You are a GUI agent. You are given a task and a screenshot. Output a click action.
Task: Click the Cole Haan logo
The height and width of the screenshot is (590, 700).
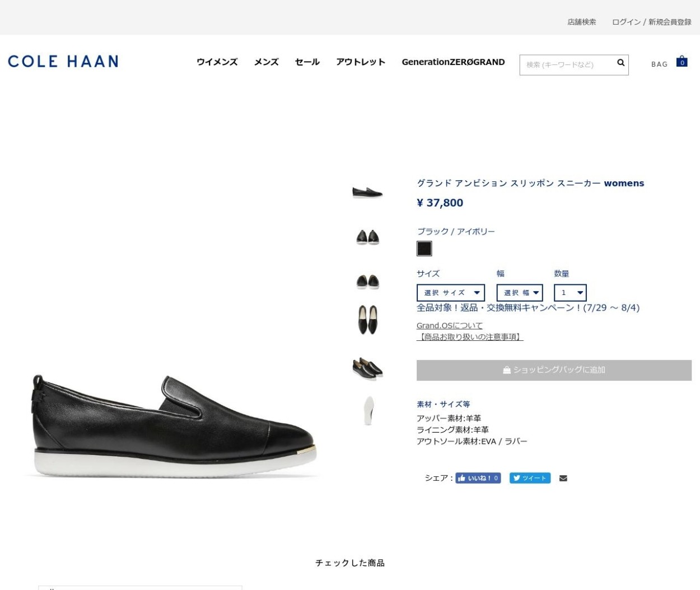click(62, 62)
